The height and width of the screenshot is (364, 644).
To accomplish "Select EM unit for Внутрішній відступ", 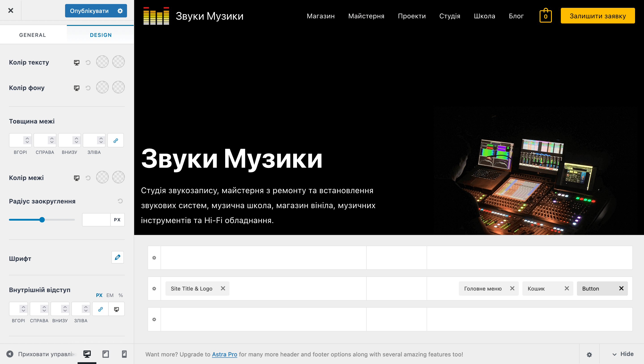I will tap(110, 295).
